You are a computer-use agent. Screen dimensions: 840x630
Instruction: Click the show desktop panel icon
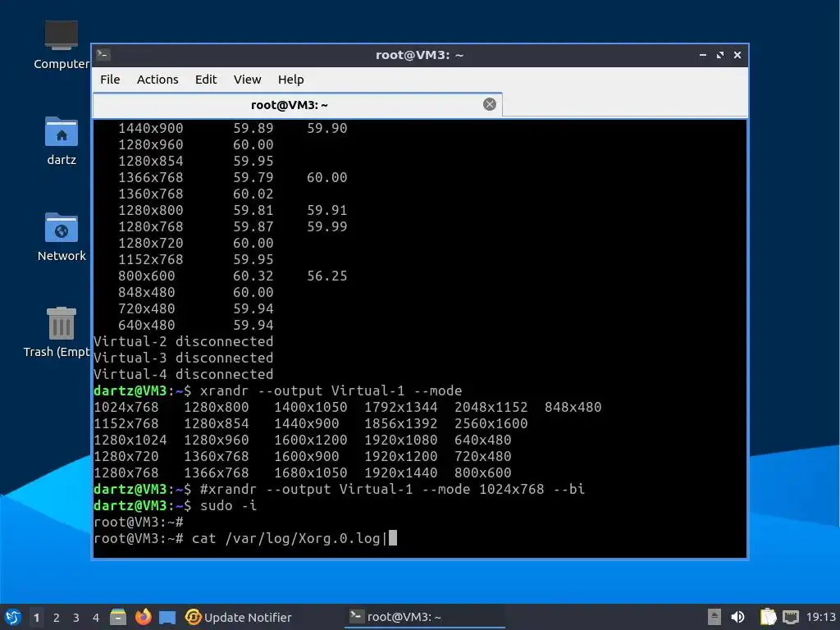point(167,617)
